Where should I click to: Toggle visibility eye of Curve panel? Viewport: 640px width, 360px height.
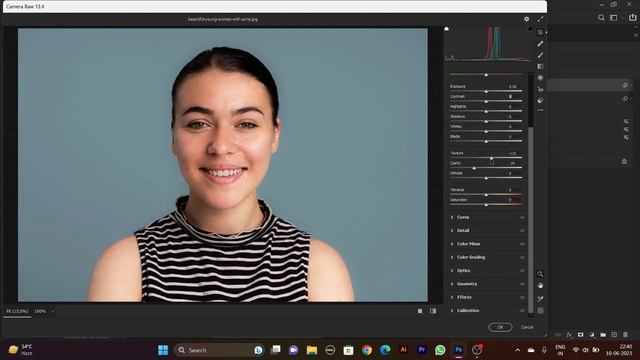(522, 218)
